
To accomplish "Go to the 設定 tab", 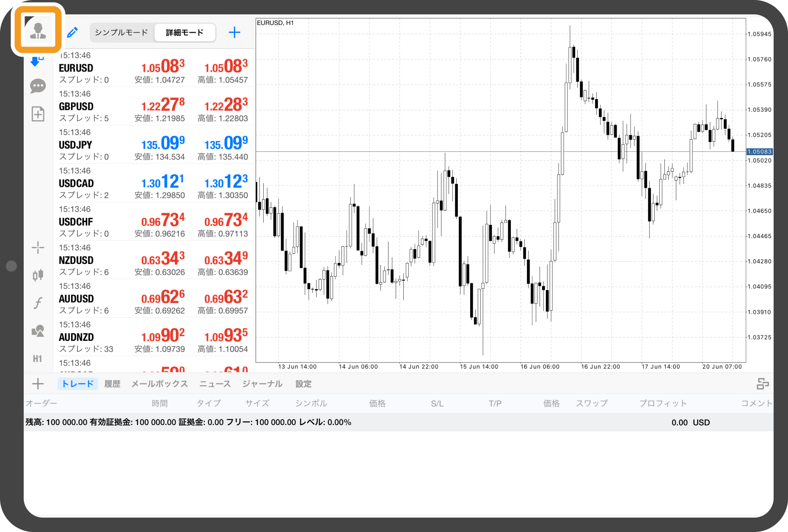I will [303, 384].
